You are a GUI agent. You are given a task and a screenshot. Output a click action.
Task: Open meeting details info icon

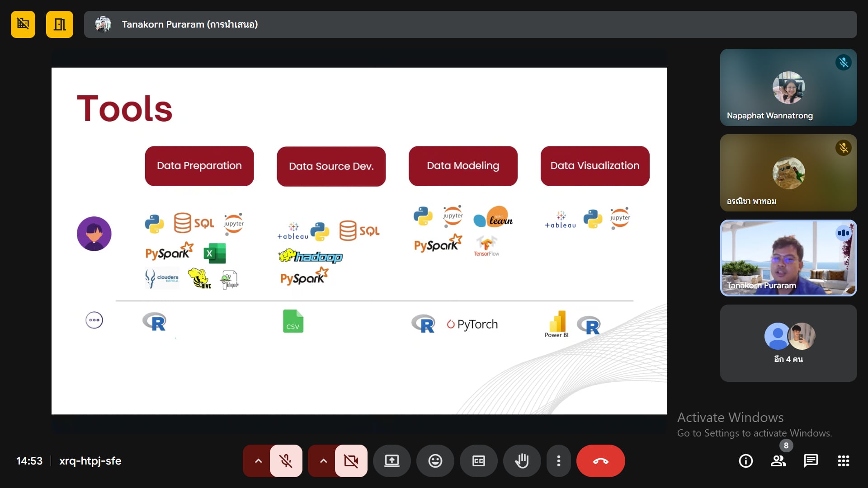745,461
